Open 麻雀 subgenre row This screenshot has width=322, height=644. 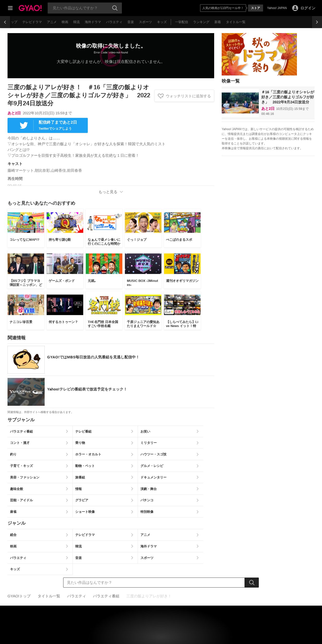40,512
